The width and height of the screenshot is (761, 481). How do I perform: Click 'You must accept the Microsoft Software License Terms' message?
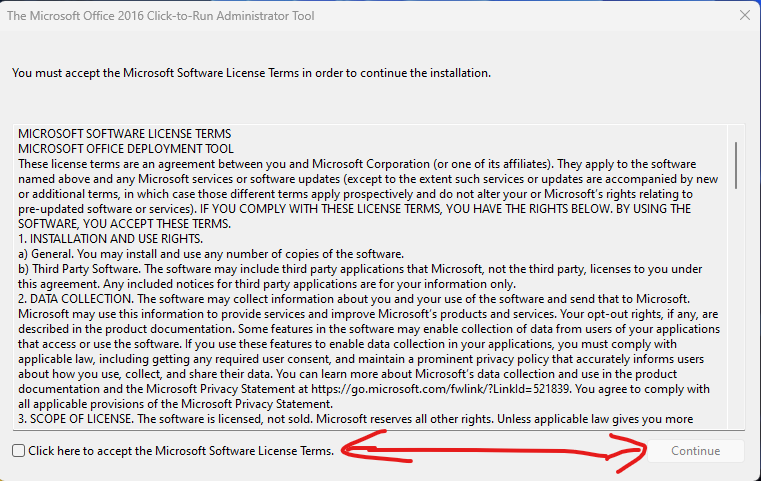[x=251, y=73]
